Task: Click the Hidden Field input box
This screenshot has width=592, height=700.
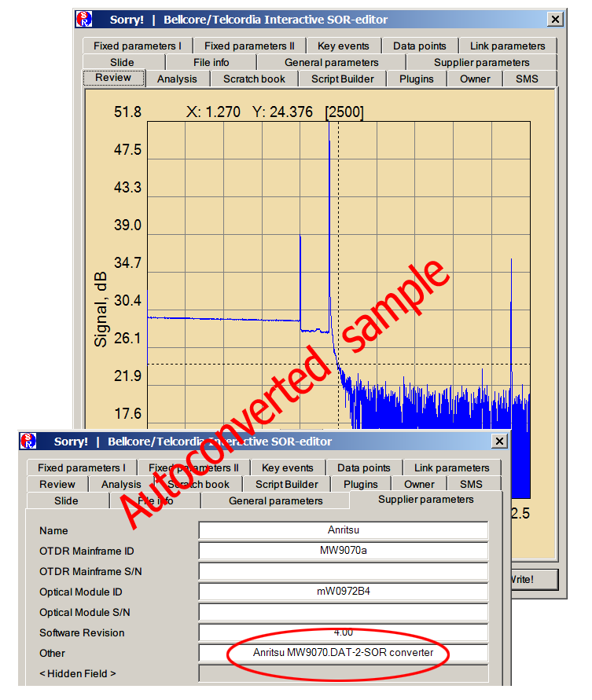Action: [x=343, y=673]
